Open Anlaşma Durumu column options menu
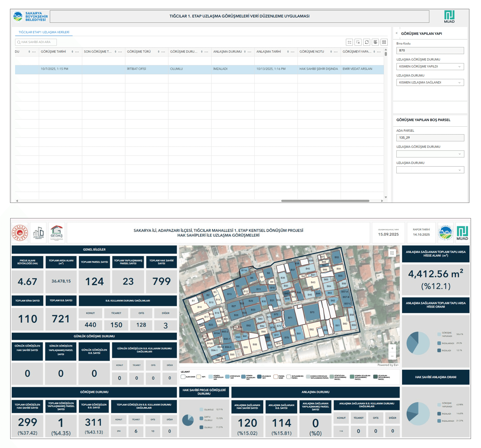 point(249,52)
